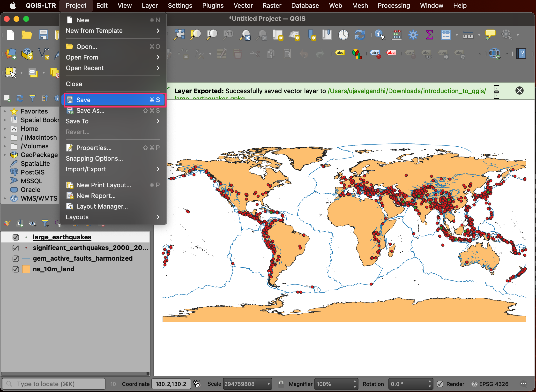Open Layout Manager... from the menu
This screenshot has width=536, height=392.
[113, 206]
